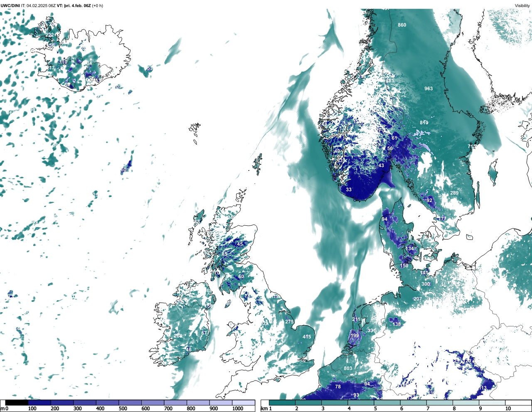Click the 5–6 km legend swatch
Screen dimensions: 532x412
click(388, 402)
